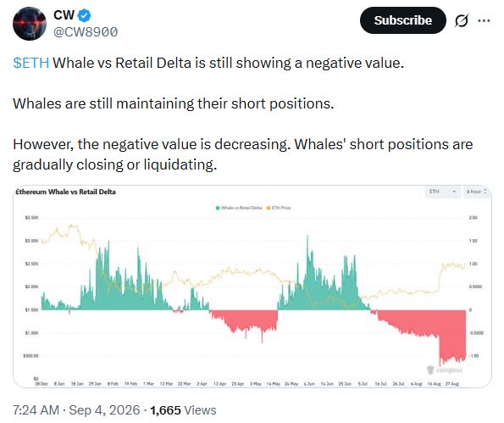This screenshot has width=504, height=423.
Task: Toggle Whale vs Retail Delta legend series
Action: coord(239,208)
